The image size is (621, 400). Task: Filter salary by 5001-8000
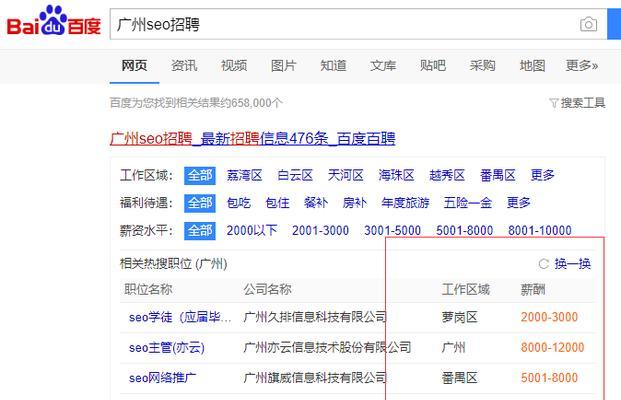click(x=465, y=230)
